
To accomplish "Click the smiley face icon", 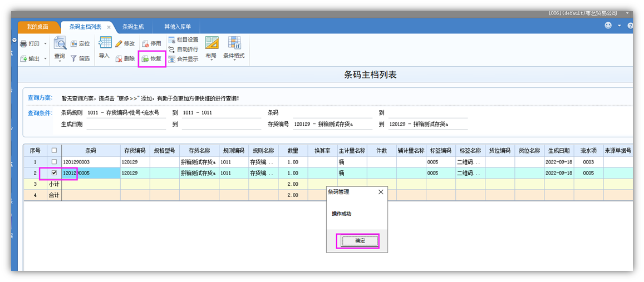I will (x=608, y=26).
